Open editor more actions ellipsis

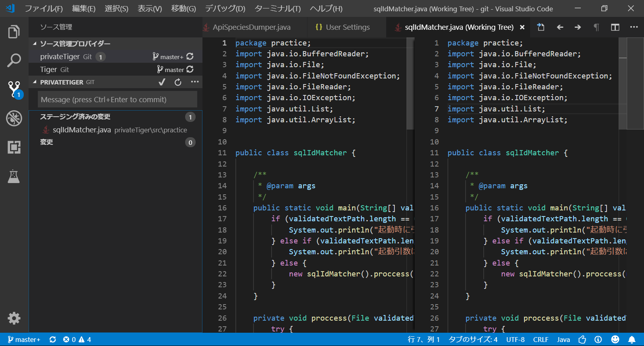tap(634, 27)
